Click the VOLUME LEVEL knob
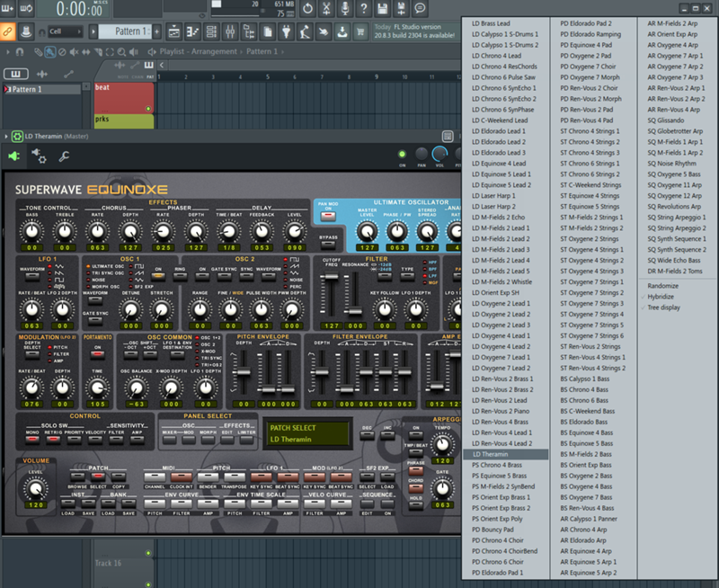 click(x=36, y=488)
